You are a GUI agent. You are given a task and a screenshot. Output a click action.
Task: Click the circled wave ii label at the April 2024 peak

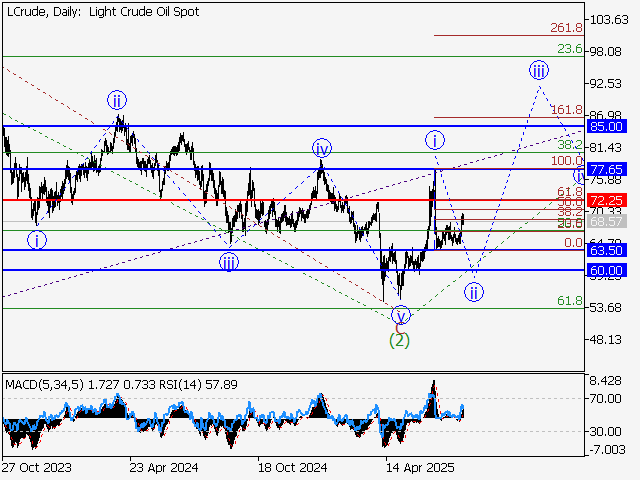click(117, 100)
